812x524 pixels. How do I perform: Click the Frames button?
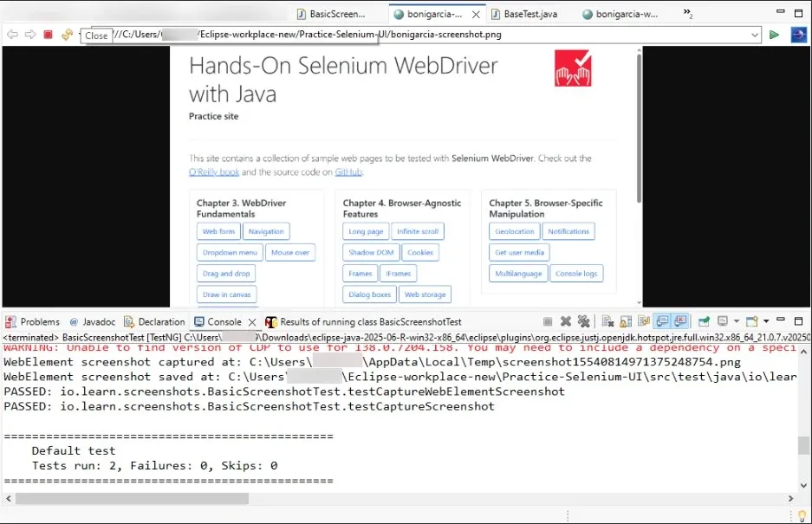[x=360, y=273]
